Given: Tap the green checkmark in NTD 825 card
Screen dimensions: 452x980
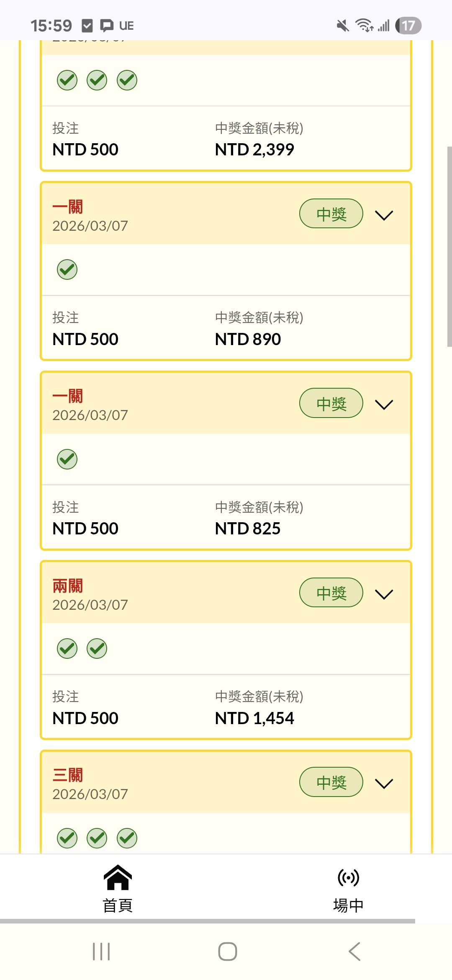Looking at the screenshot, I should [67, 459].
